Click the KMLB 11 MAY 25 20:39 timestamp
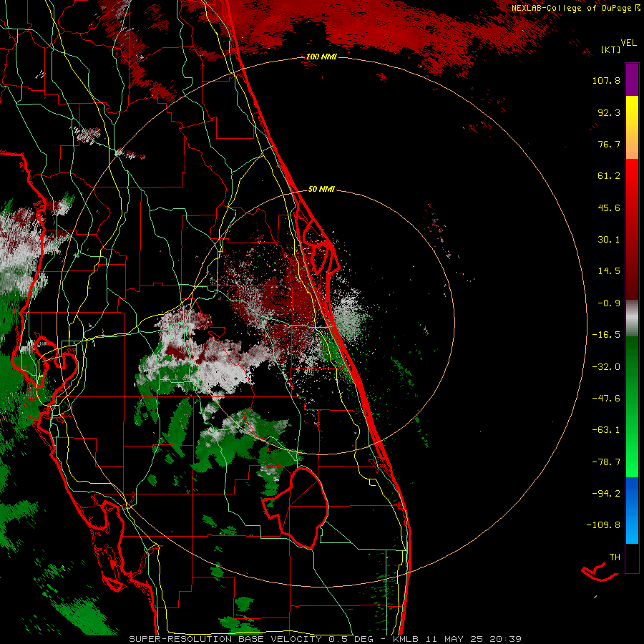Viewport: 644px width, 644px height. pos(457,639)
